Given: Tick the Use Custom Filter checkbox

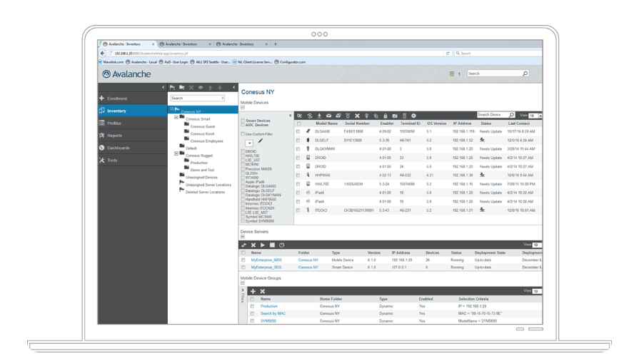Looking at the screenshot, I should [243, 133].
